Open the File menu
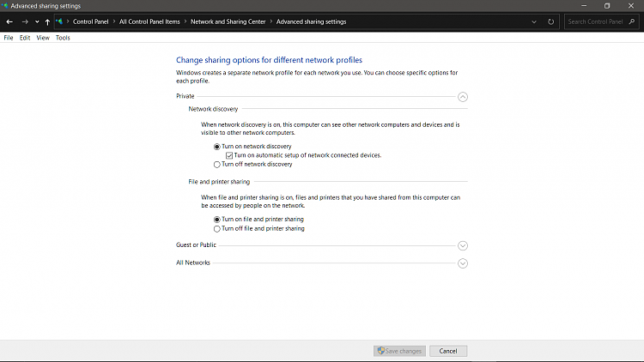Viewport: 644px width, 362px height. (x=9, y=38)
